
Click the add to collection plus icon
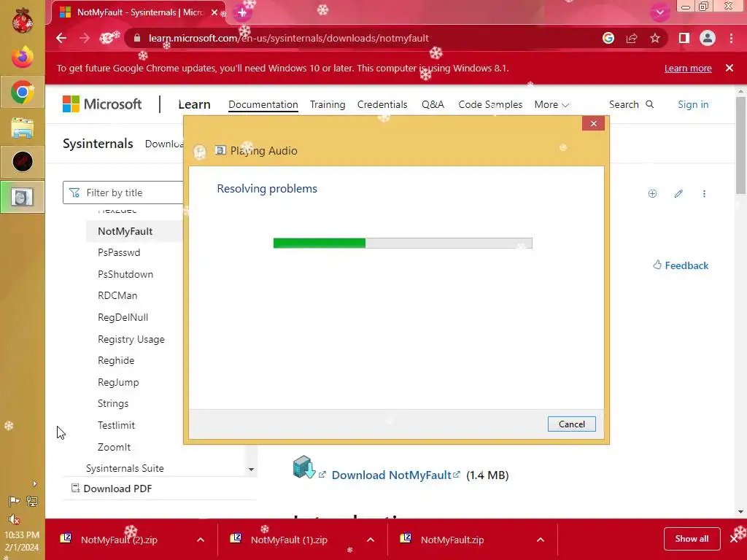click(653, 193)
